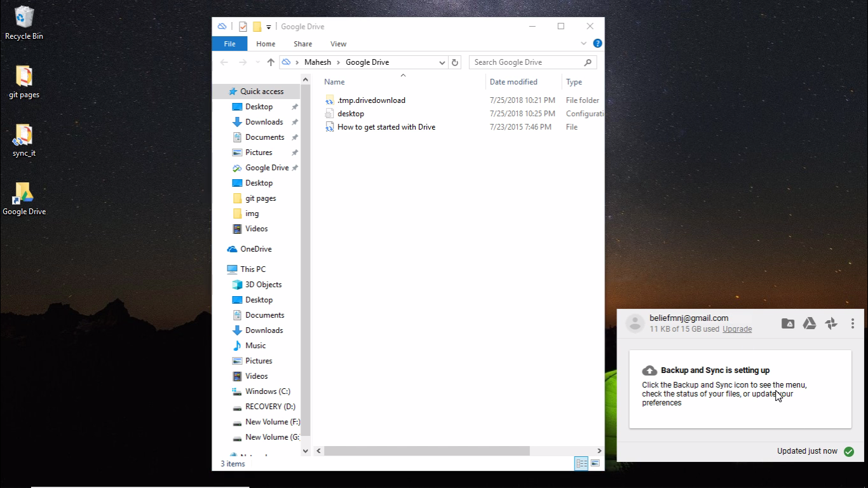Click the Backup and Sync cloud icon
Viewport: 868px width, 488px height.
(x=649, y=370)
